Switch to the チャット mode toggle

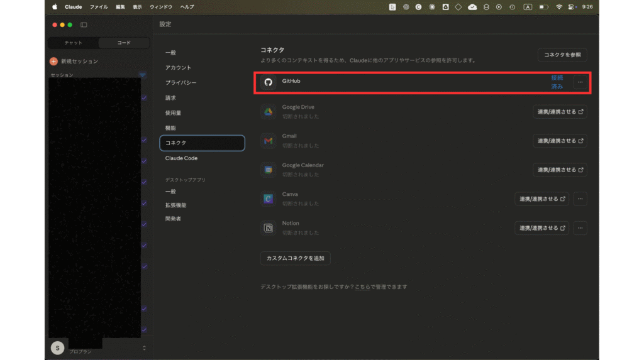click(74, 43)
